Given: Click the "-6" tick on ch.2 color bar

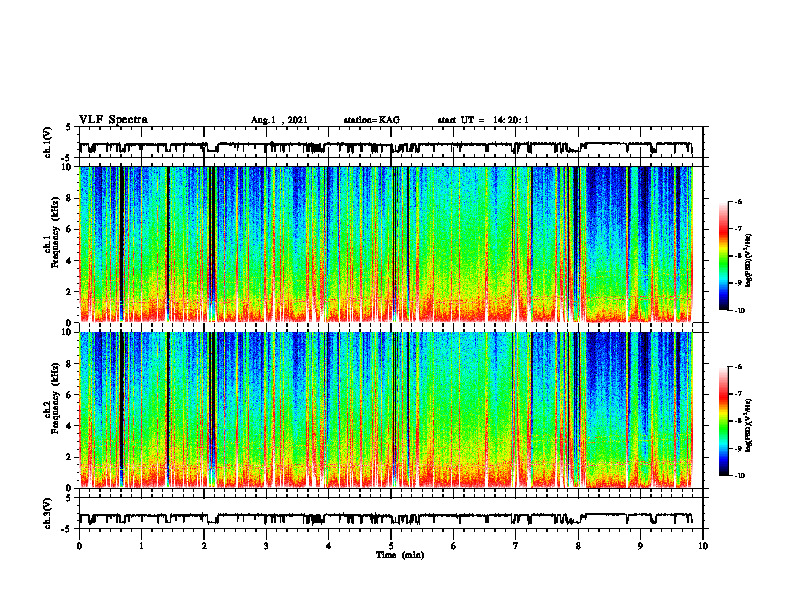Looking at the screenshot, I should [x=738, y=367].
